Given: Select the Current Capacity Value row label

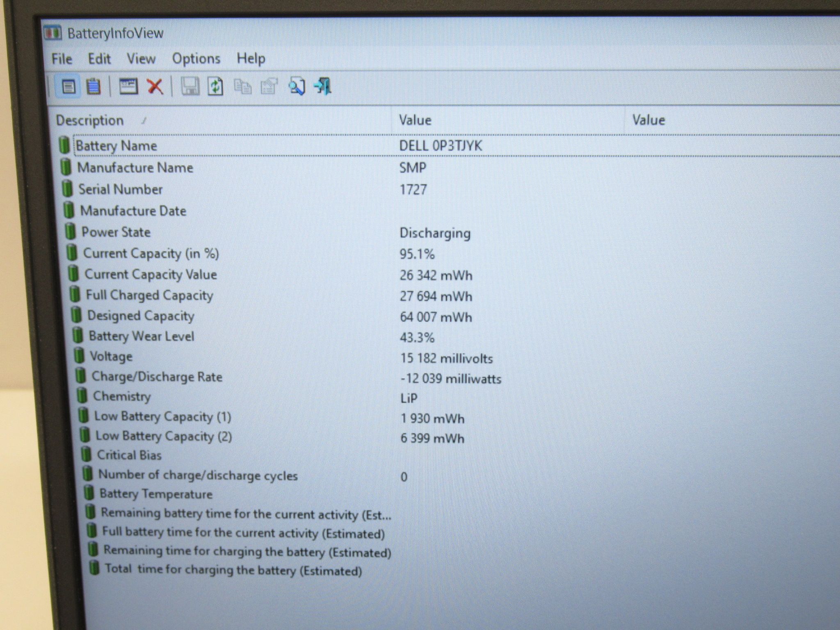Looking at the screenshot, I should tap(151, 274).
